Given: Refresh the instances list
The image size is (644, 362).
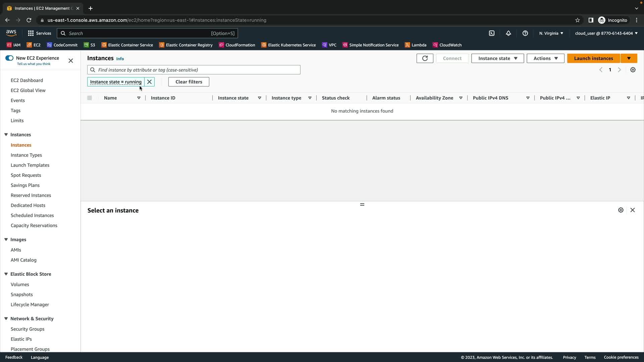Looking at the screenshot, I should (425, 58).
